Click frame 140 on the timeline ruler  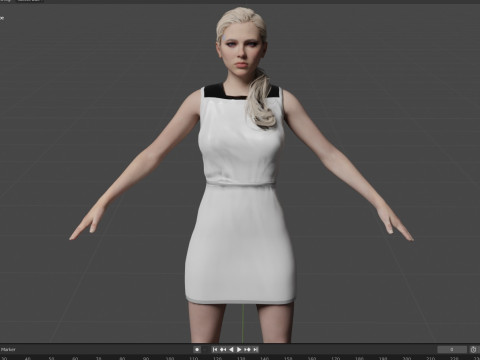pos(264,358)
